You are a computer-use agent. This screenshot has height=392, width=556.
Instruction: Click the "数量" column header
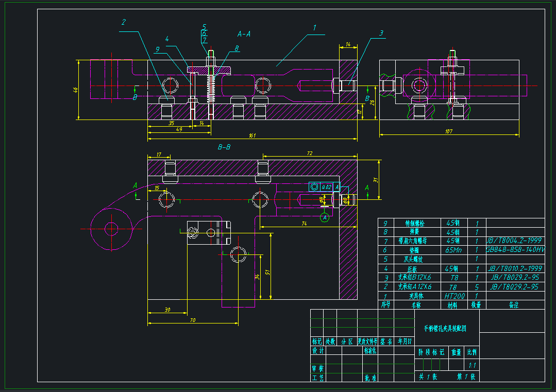[476, 304]
